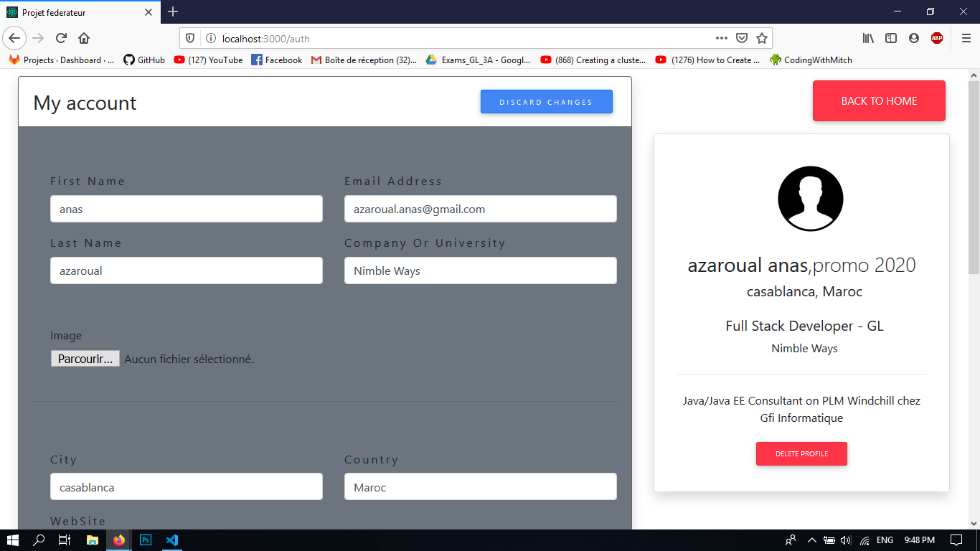Go back with the browser back arrow
980x551 pixels.
[x=14, y=38]
